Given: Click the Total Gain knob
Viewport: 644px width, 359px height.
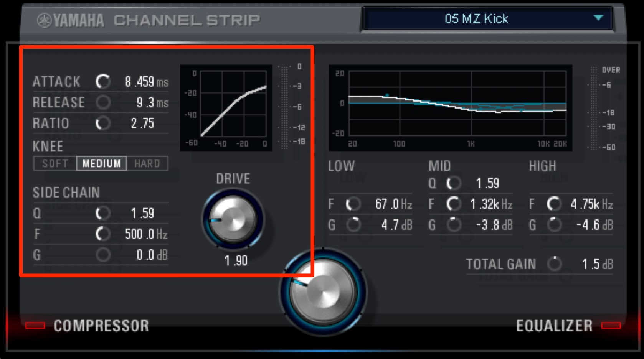Looking at the screenshot, I should point(554,264).
